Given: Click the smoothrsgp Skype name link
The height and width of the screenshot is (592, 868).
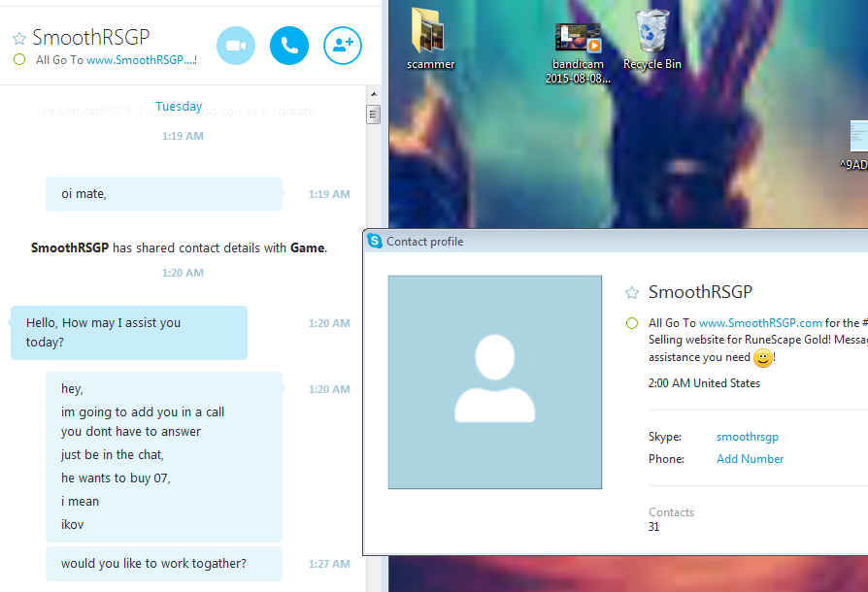Looking at the screenshot, I should click(748, 437).
